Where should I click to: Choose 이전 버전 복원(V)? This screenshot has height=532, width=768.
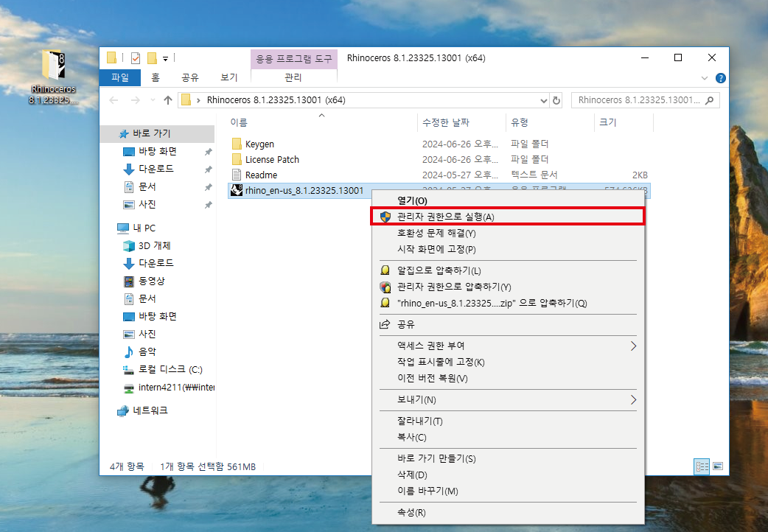tap(508, 378)
